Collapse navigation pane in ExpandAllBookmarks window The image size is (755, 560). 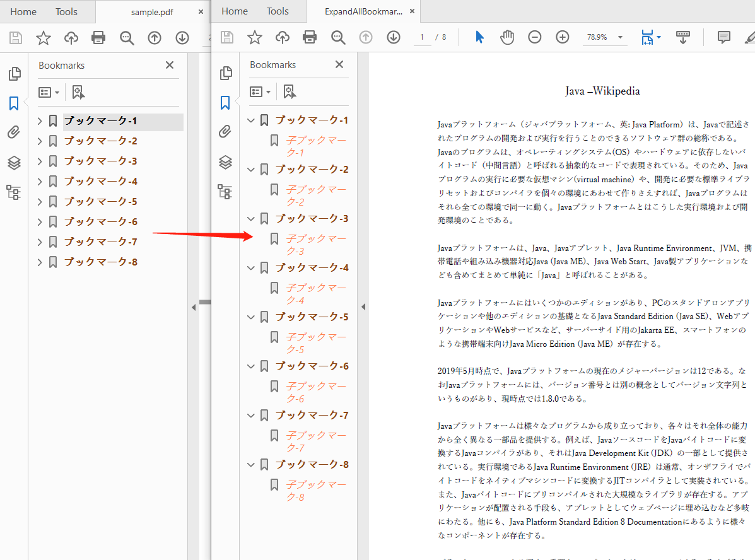(x=363, y=306)
